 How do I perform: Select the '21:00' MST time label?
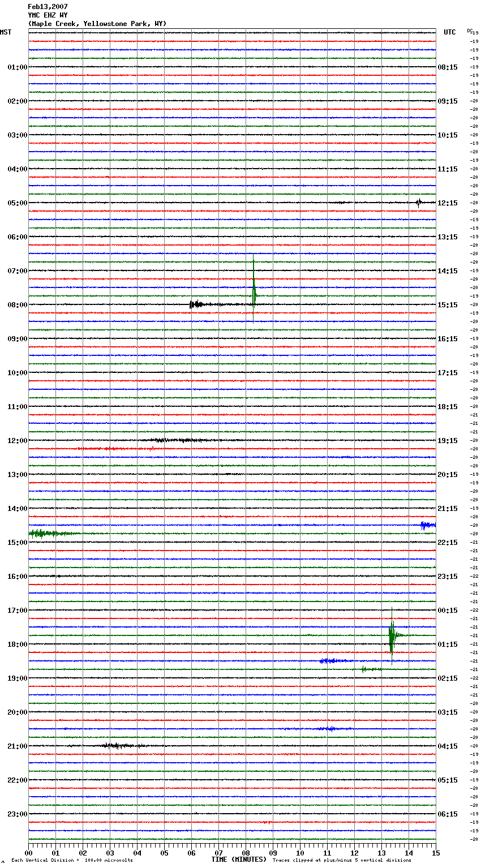point(18,746)
